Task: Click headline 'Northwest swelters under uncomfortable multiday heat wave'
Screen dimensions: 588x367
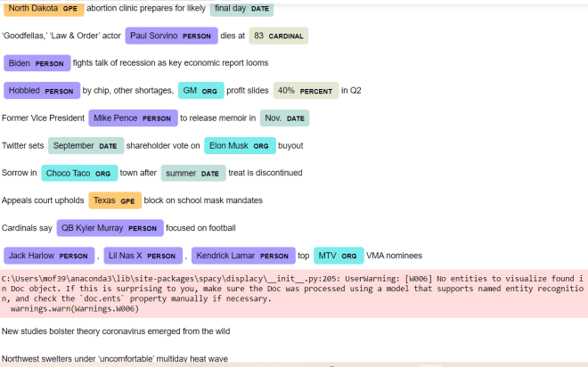Action: click(115, 359)
